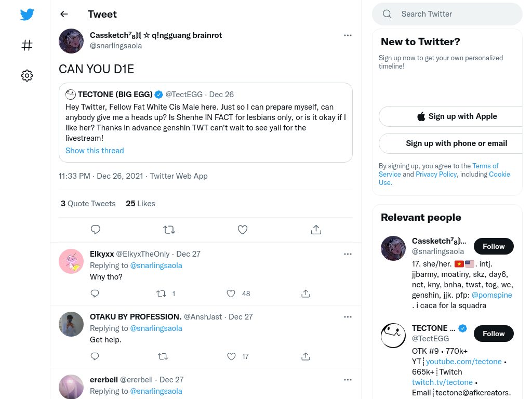Open more options on the main tweet
Image resolution: width=532 pixels, height=399 pixels.
pyautogui.click(x=348, y=35)
